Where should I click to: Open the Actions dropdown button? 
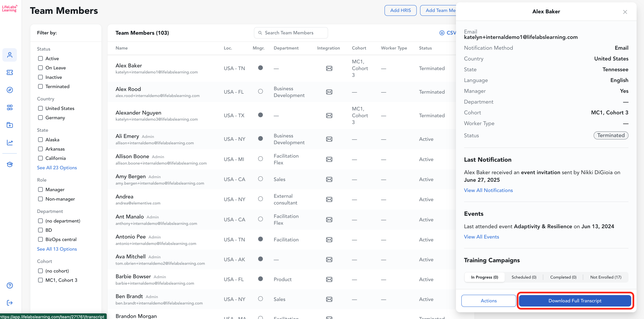(488, 301)
